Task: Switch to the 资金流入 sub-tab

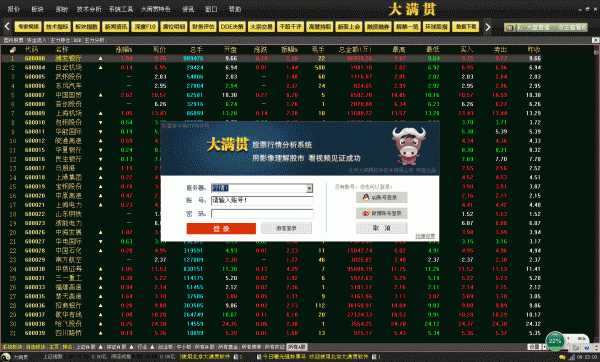Action: pyautogui.click(x=36, y=40)
